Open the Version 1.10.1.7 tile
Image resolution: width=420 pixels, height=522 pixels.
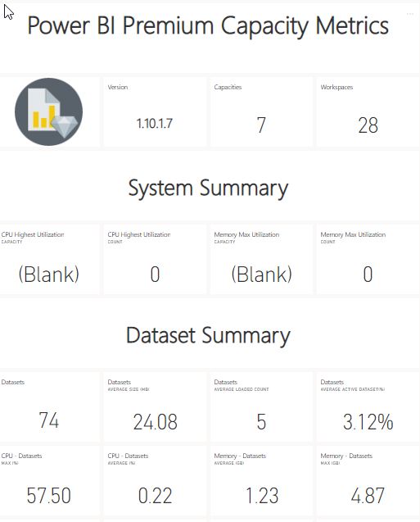click(x=155, y=111)
